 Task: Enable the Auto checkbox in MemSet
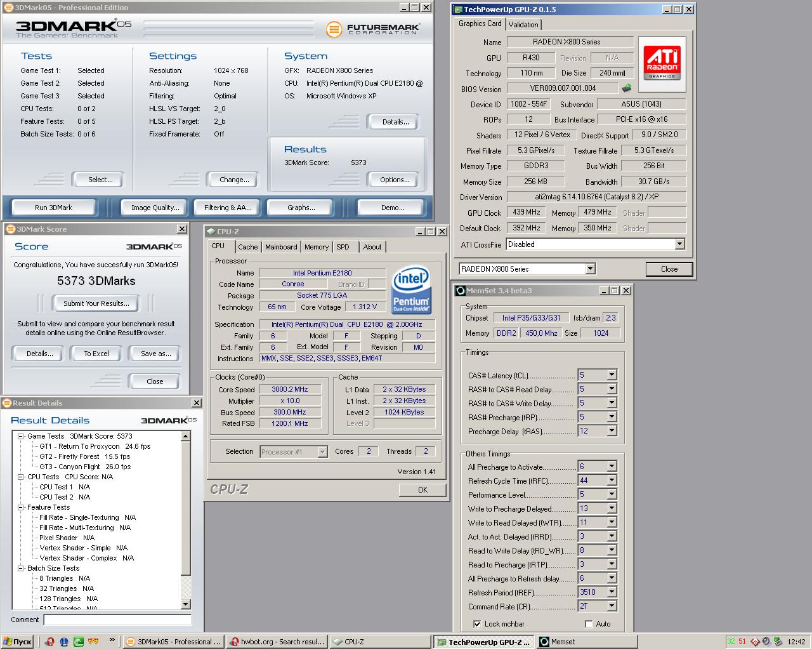tap(589, 624)
